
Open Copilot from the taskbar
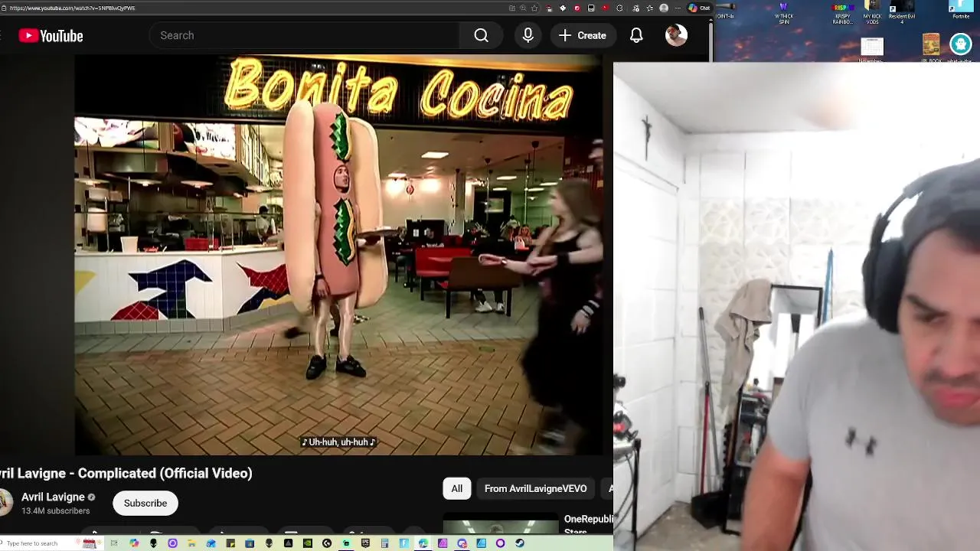click(x=134, y=543)
